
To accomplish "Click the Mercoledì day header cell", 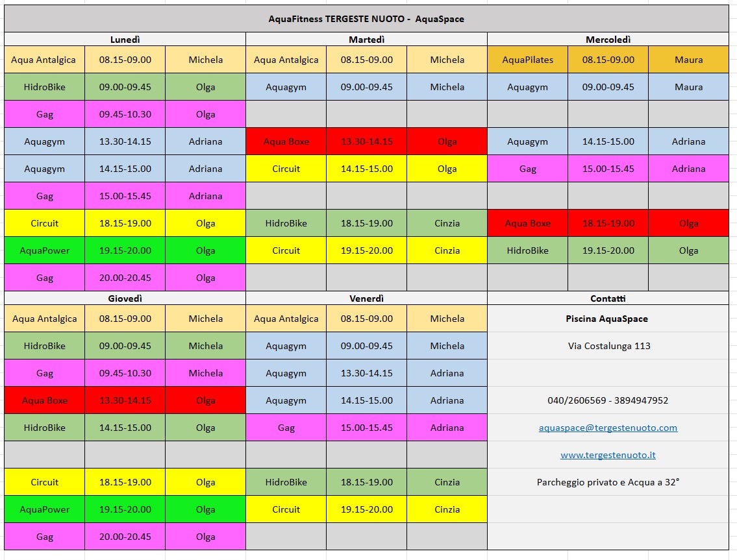I will click(x=608, y=40).
